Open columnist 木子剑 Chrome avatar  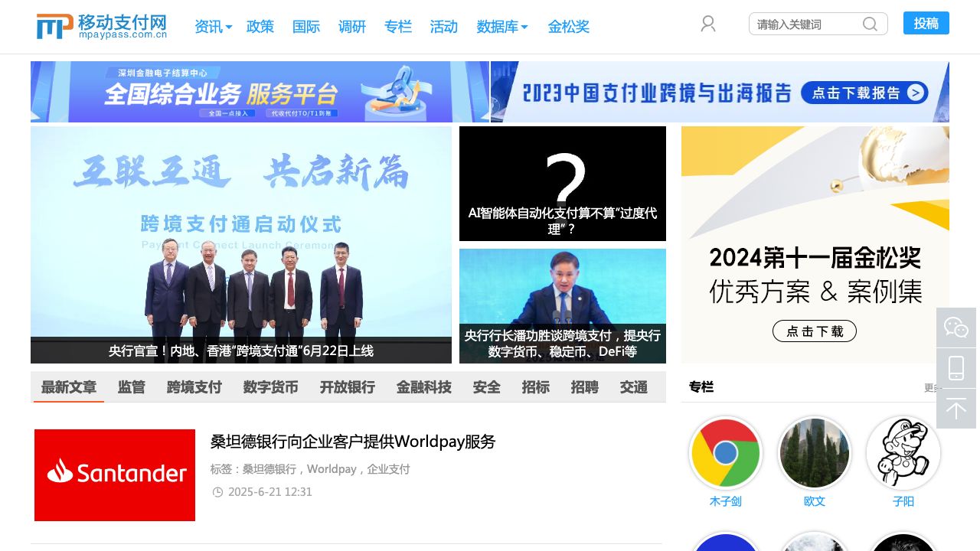(726, 453)
